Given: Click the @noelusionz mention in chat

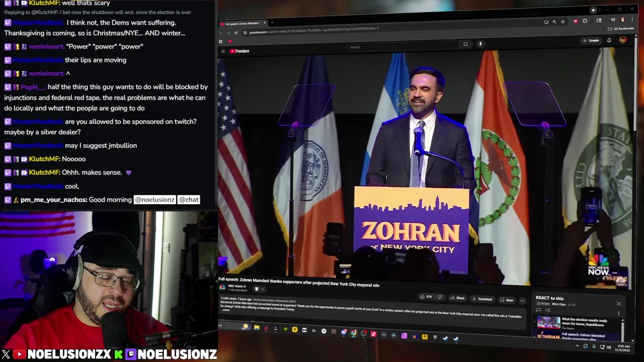Looking at the screenshot, I should pos(154,200).
